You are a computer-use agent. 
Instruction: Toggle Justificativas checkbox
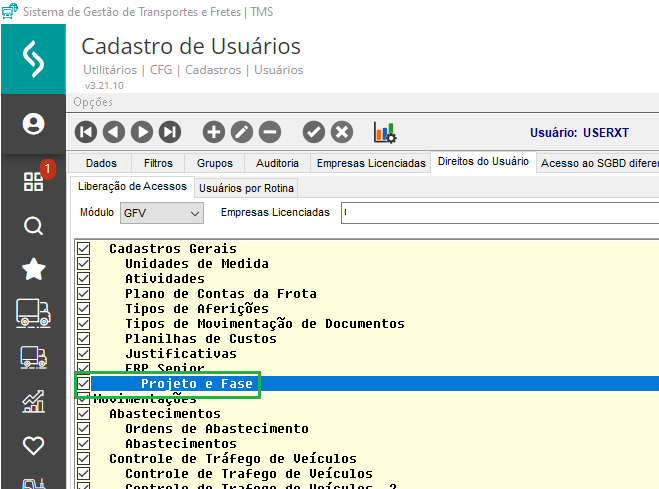tap(84, 353)
